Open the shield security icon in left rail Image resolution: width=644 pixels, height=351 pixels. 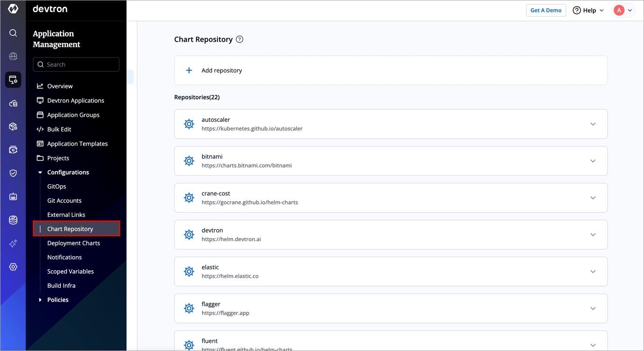point(13,173)
